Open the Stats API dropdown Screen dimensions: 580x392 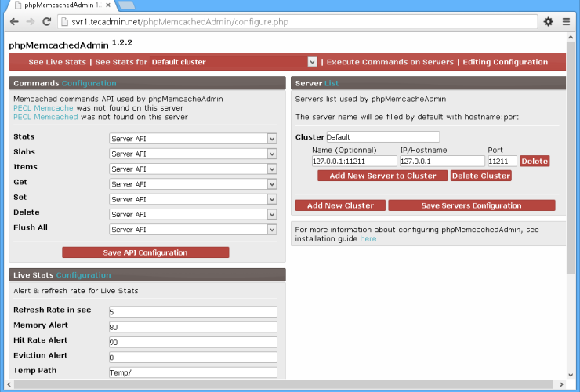272,139
